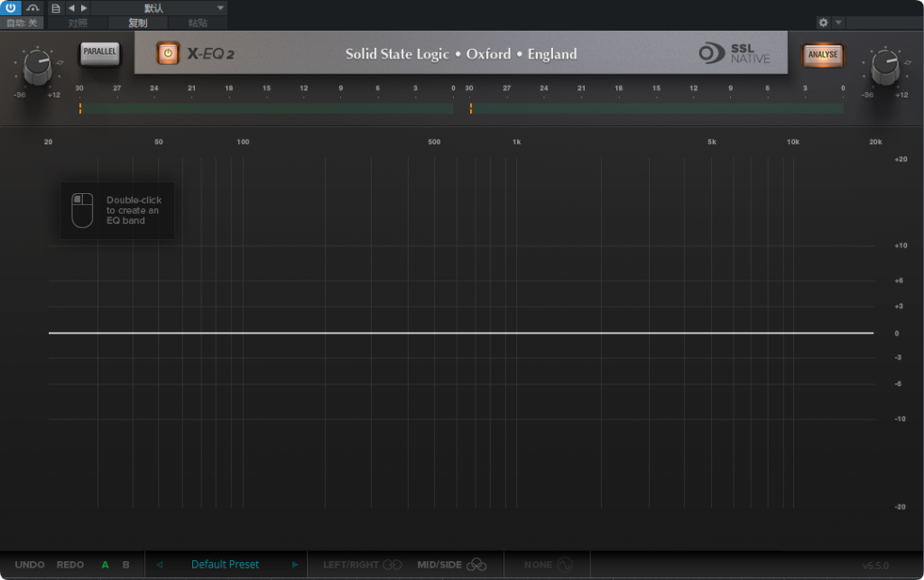Open the gear settings icon
This screenshot has height=580, width=924.
tap(823, 23)
